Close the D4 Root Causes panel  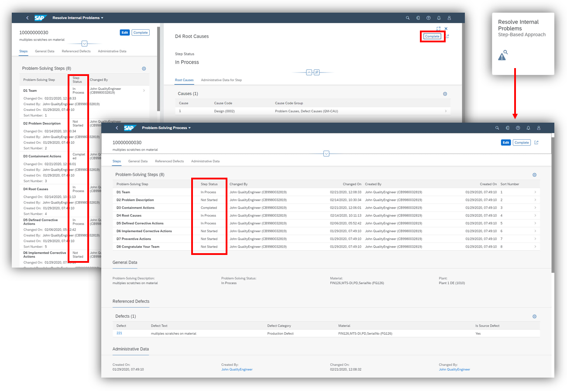446,28
